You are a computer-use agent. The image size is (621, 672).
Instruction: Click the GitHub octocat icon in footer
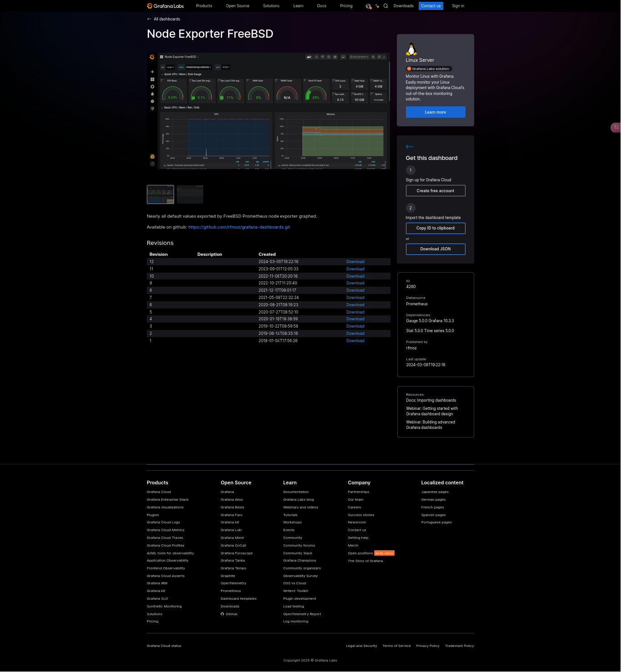(222, 614)
